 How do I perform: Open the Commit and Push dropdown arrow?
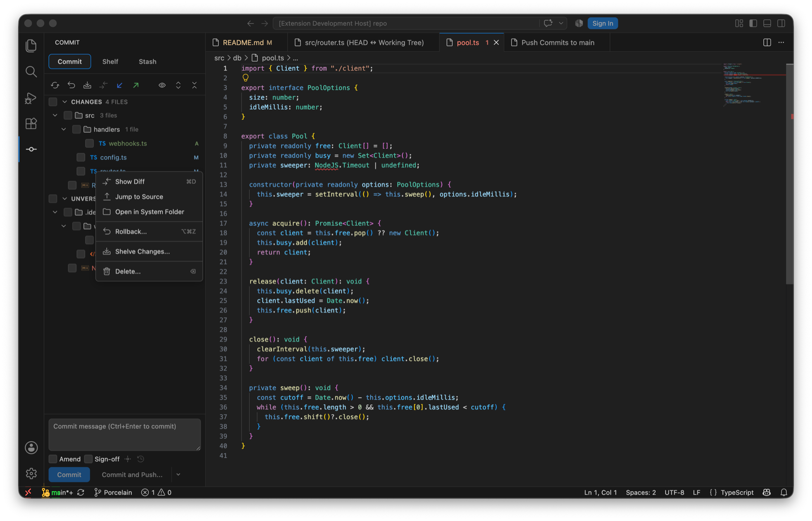(x=178, y=475)
